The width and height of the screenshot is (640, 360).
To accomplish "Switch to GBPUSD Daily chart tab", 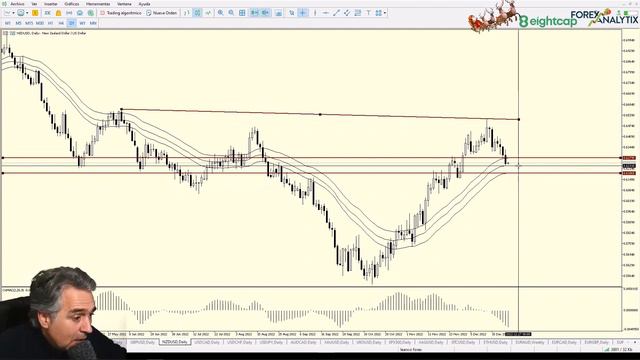I will [x=142, y=342].
